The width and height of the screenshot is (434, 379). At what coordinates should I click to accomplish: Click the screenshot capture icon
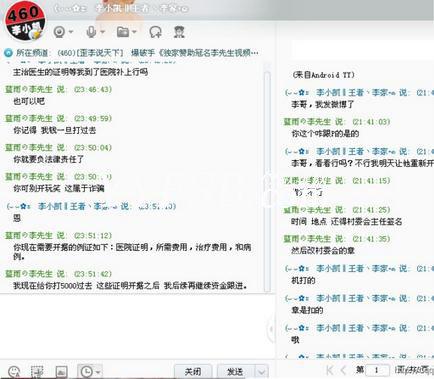coord(37,372)
